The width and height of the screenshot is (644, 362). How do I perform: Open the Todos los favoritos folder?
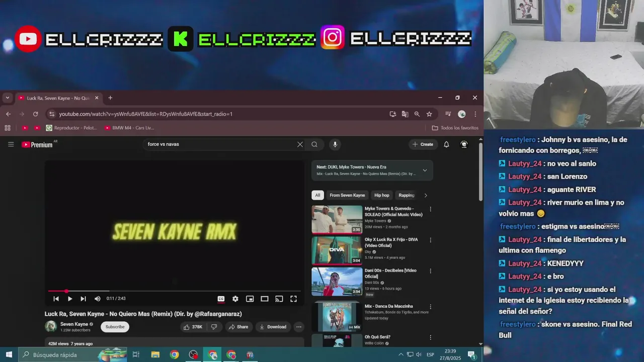(455, 128)
